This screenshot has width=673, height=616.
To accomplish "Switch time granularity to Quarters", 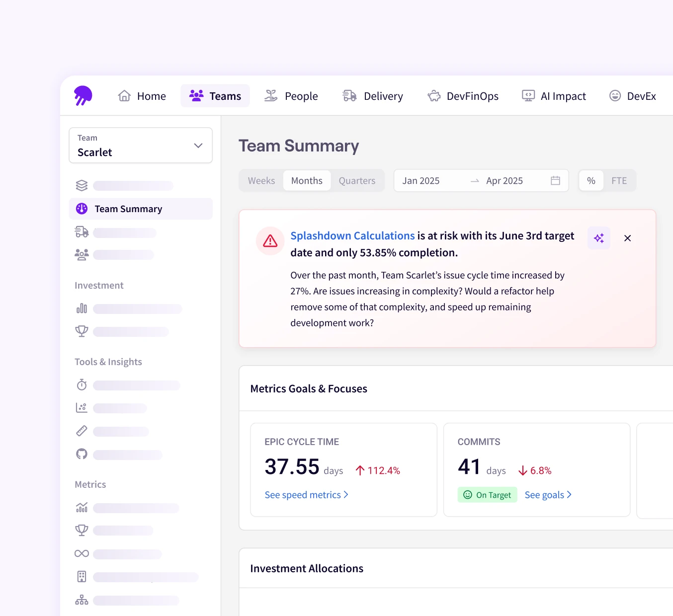I will tap(357, 181).
